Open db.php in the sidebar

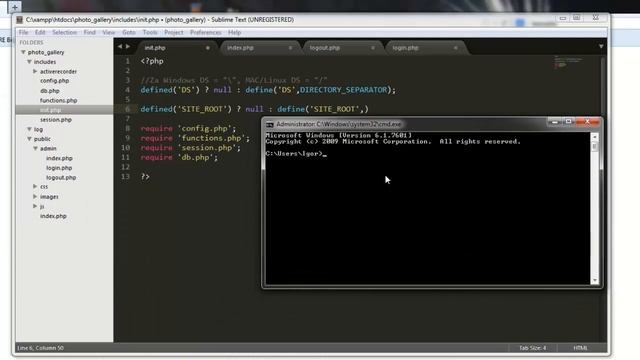50,91
